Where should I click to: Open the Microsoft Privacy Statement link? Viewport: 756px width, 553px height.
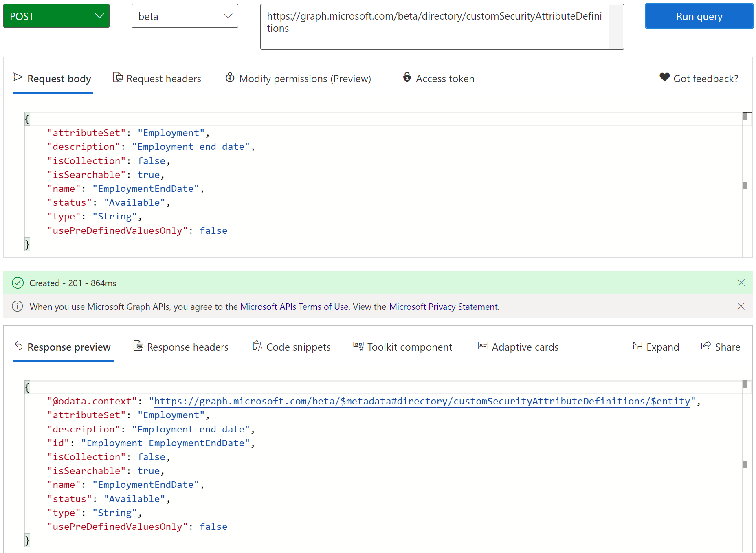pyautogui.click(x=444, y=307)
